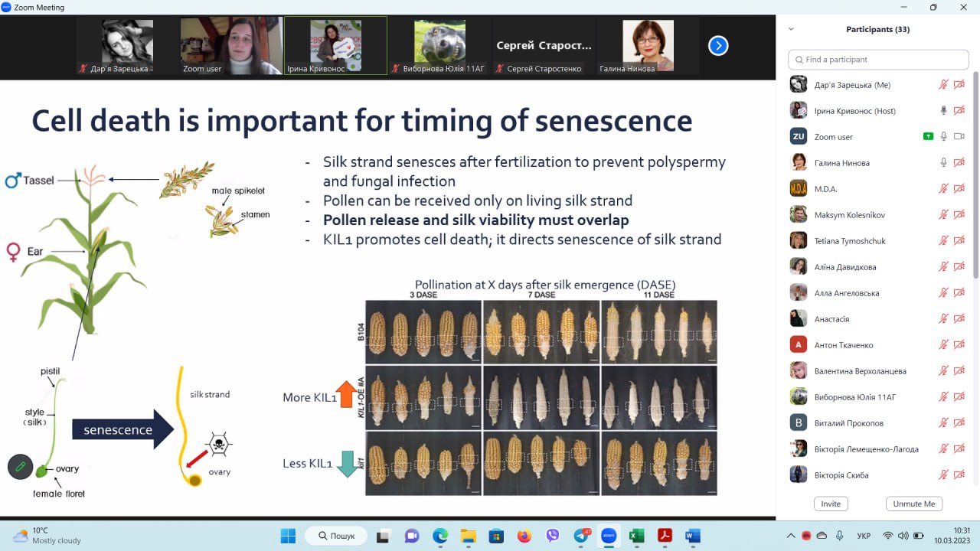The width and height of the screenshot is (980, 551).
Task: Open Microsoft Store from the taskbar
Action: point(496,536)
